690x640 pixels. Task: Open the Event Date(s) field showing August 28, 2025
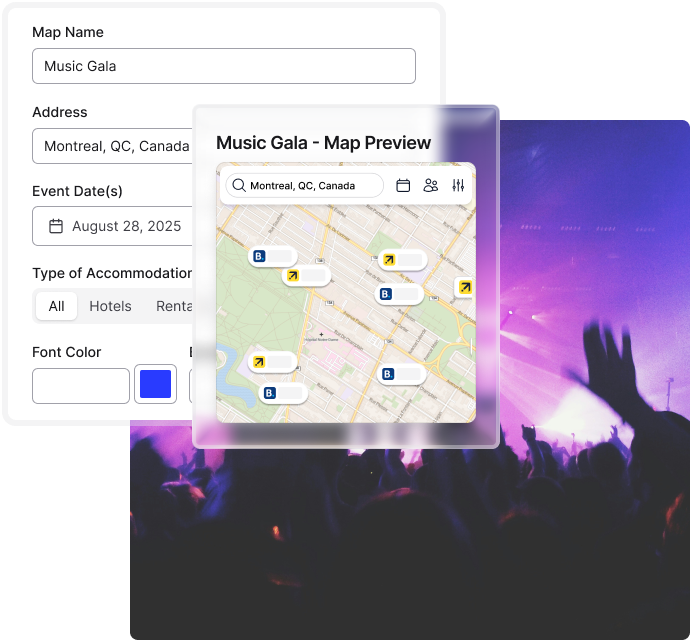113,226
